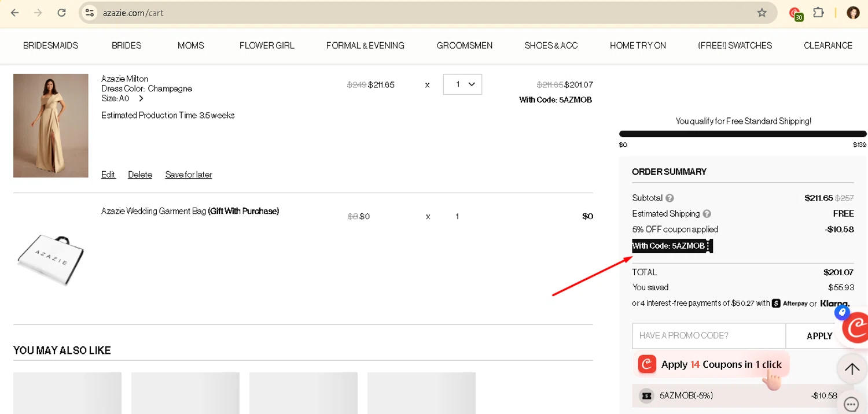Screen dimensions: 868x414
Task: Open quantity dropdown for Azazie Milton
Action: click(462, 84)
